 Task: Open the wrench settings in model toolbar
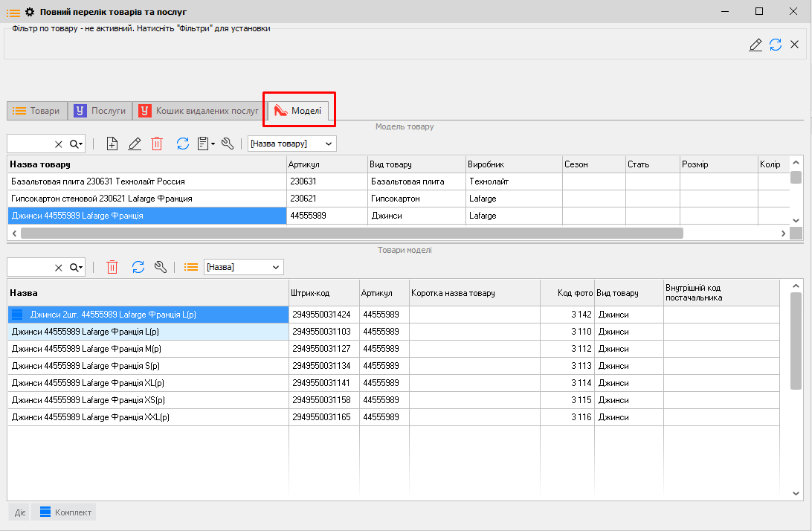(x=228, y=144)
